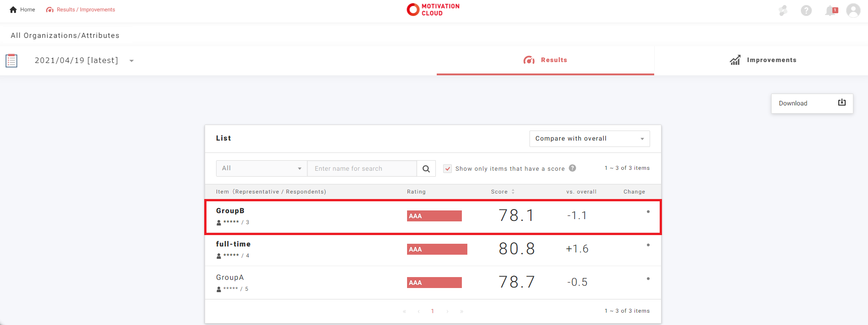
Task: Click the 'Enter name for search' field
Action: point(362,168)
